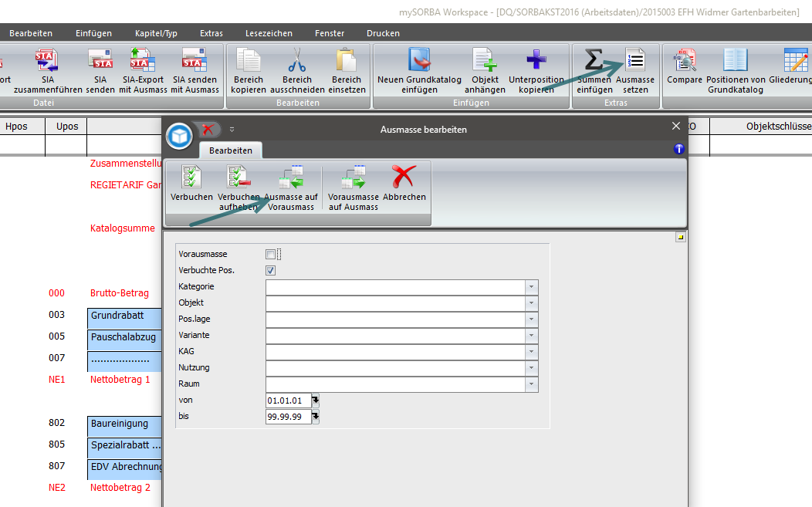Select the Bearbeiten tab in dialog
The image size is (812, 507).
(231, 150)
